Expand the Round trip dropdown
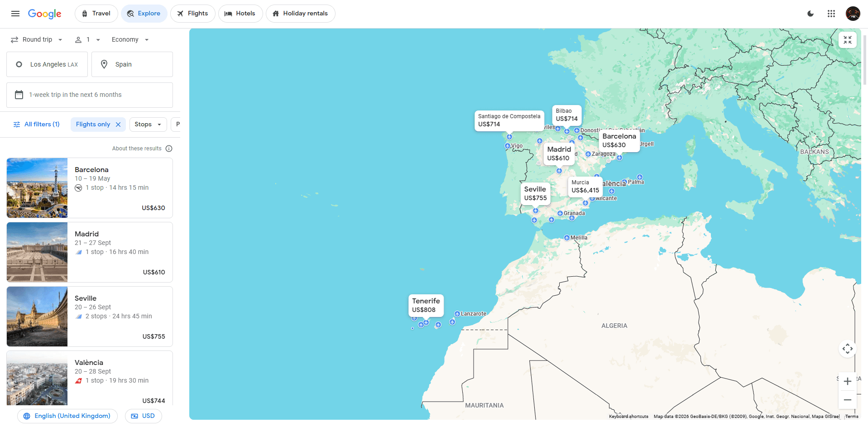Viewport: 868px width, 427px height. coord(37,40)
